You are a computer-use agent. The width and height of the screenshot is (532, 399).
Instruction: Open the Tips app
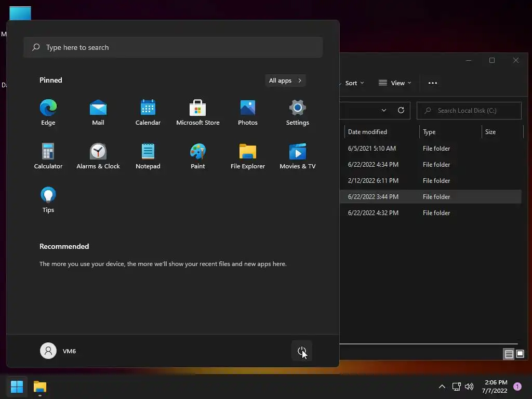48,200
